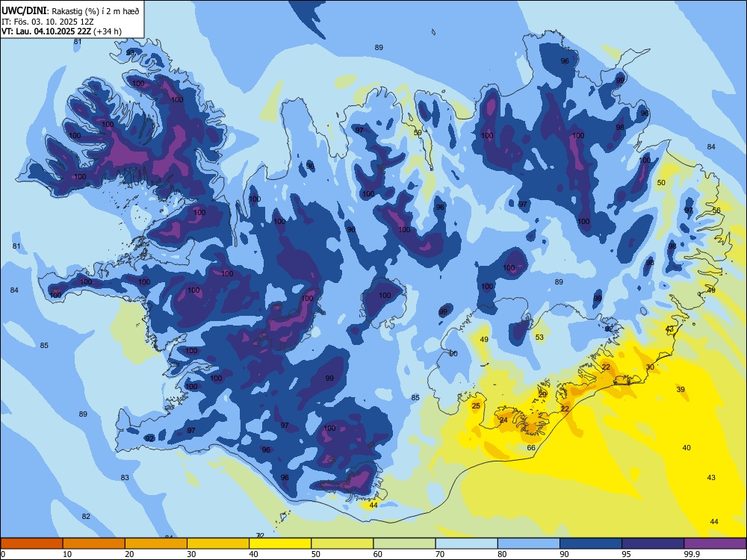Image resolution: width=747 pixels, height=560 pixels.
Task: Click the humidity value "29"
Action: pyautogui.click(x=542, y=395)
